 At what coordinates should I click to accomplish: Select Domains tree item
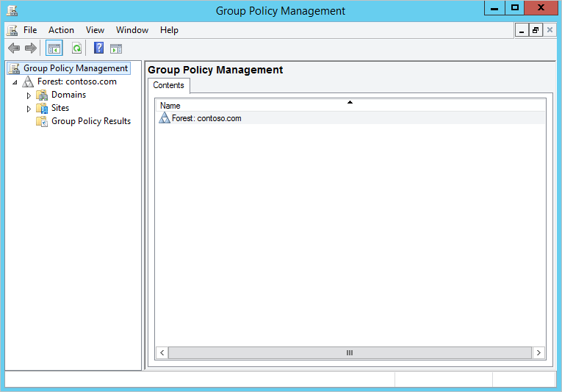coord(69,95)
